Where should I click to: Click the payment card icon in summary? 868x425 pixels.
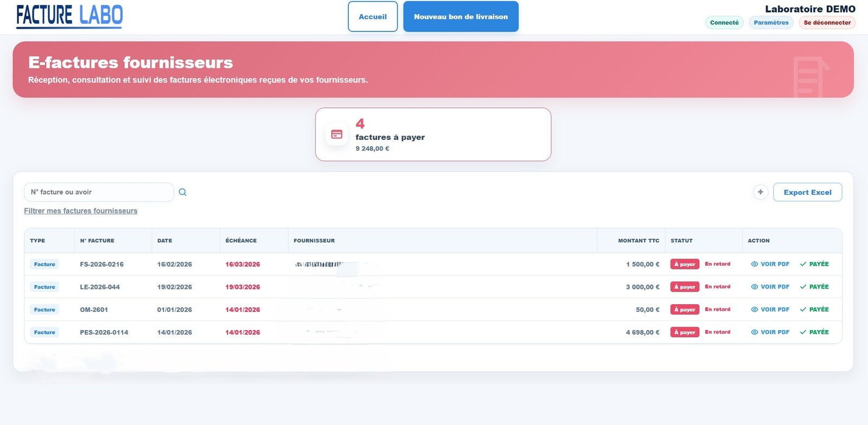(337, 134)
